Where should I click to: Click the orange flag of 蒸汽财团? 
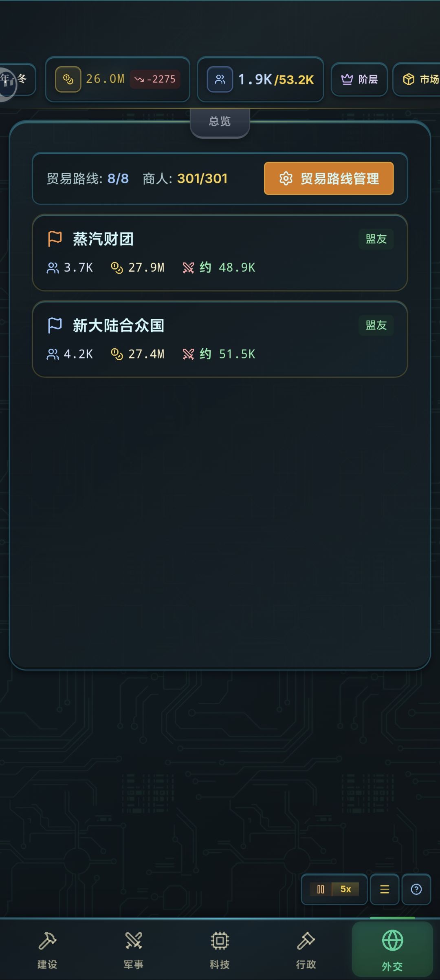click(55, 239)
